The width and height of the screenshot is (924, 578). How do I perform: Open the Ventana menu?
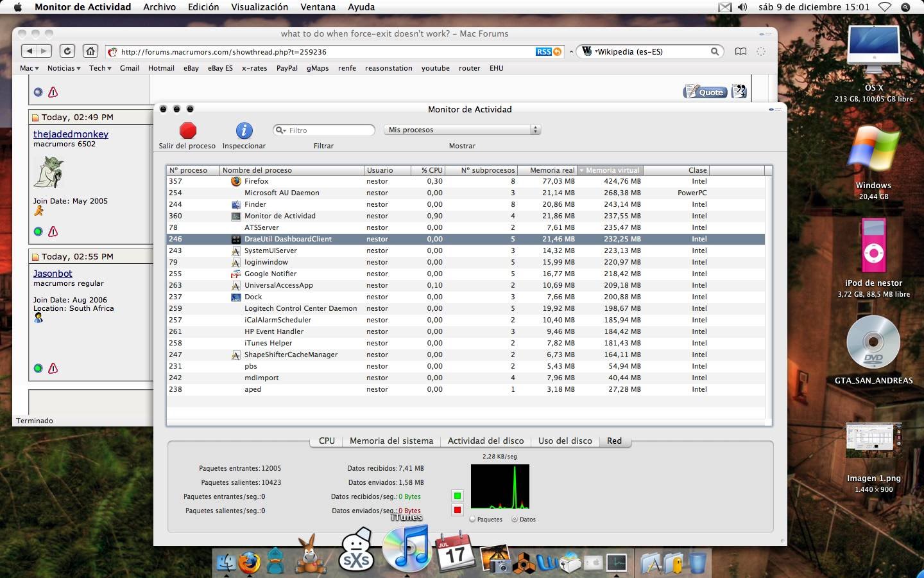pyautogui.click(x=318, y=7)
